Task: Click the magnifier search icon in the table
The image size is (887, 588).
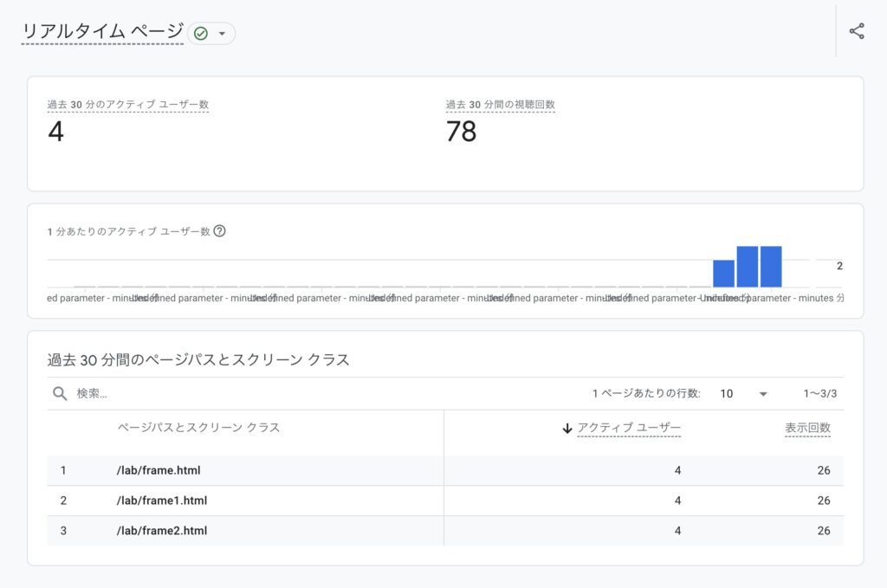Action: pos(60,393)
